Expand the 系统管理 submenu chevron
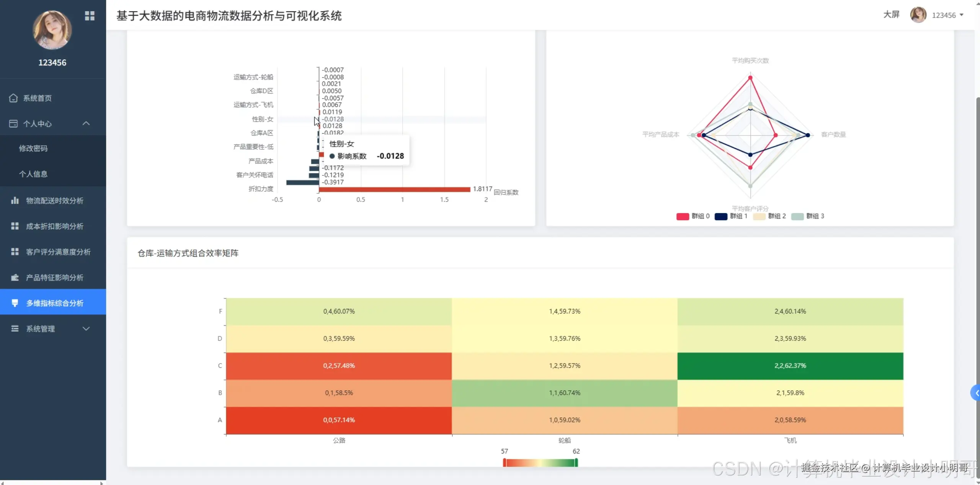 click(86, 328)
